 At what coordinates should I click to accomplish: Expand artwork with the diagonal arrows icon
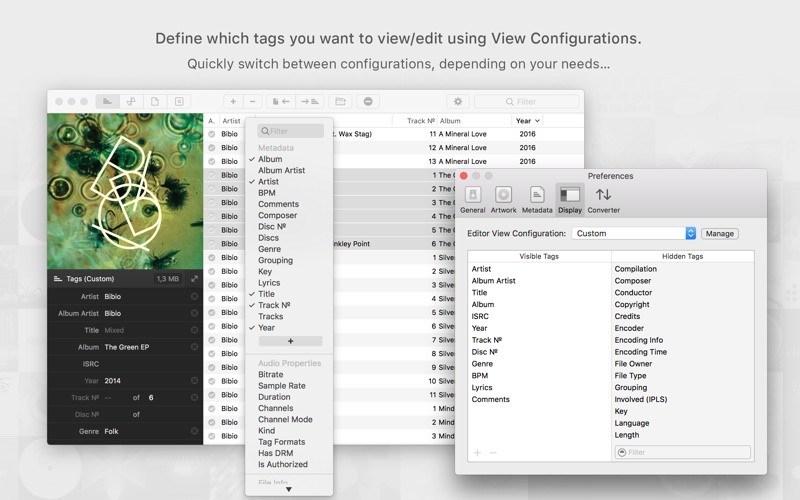(x=194, y=279)
